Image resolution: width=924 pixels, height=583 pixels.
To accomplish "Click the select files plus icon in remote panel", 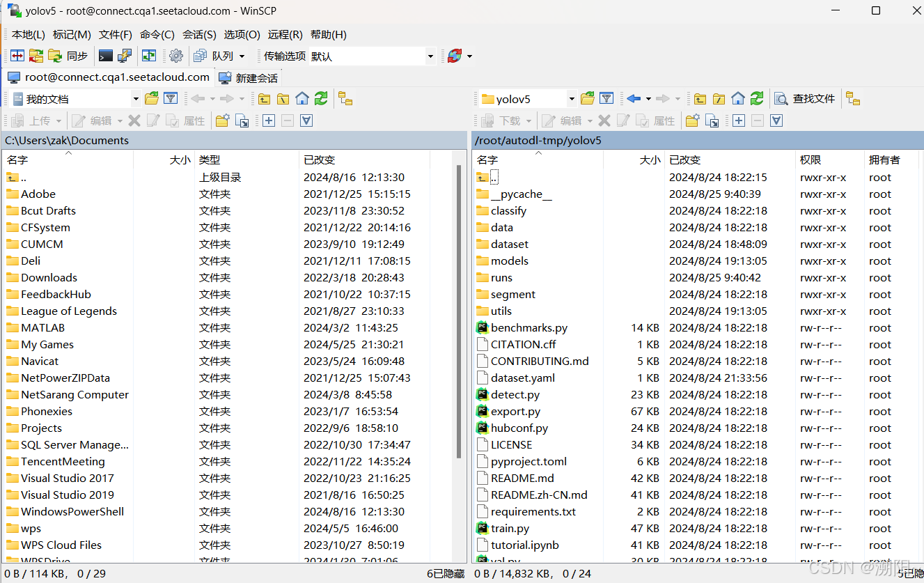I will (x=739, y=121).
